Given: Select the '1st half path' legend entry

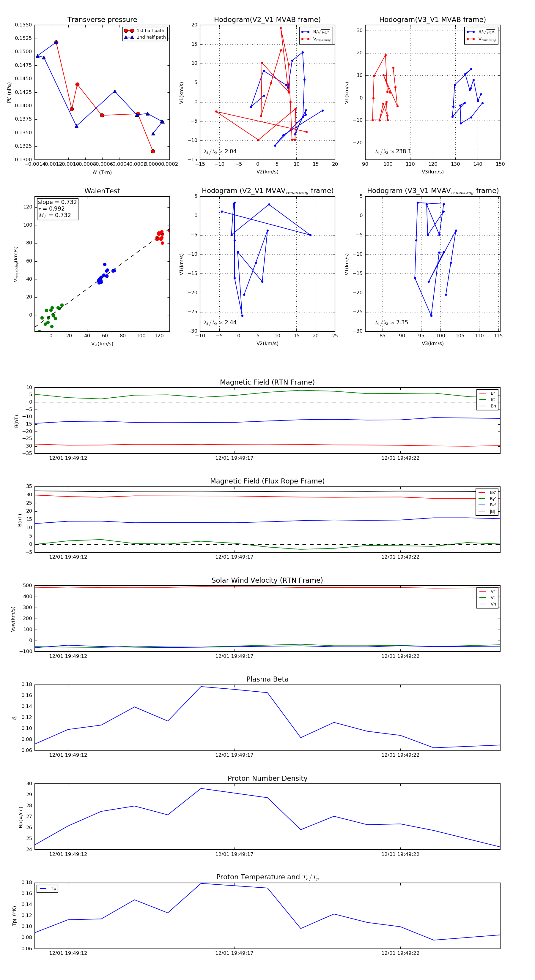Looking at the screenshot, I should point(145,31).
